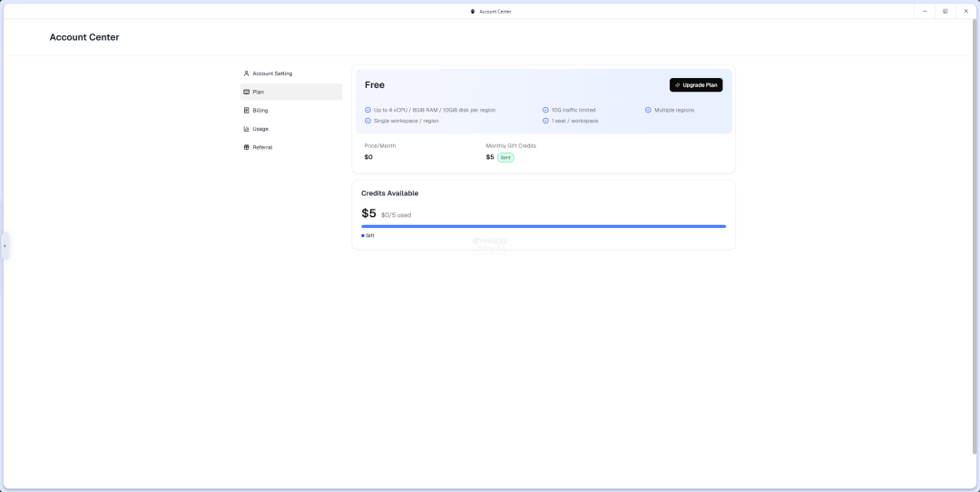Click the Plan card icon

point(246,92)
